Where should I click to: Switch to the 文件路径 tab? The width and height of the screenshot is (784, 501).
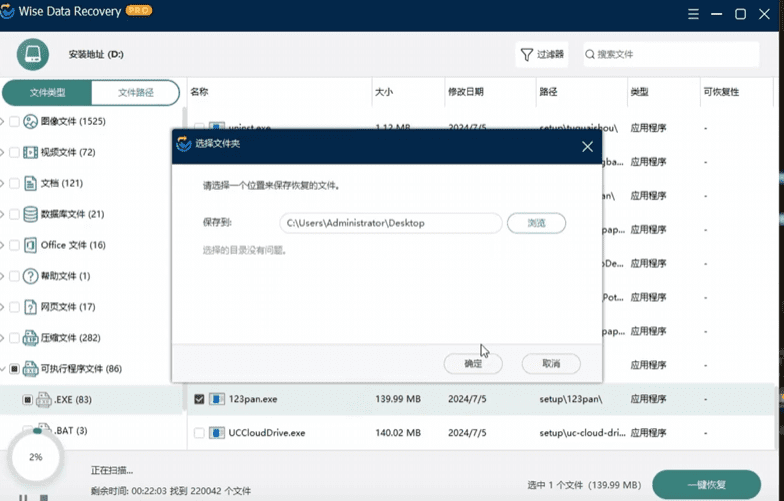click(x=136, y=93)
